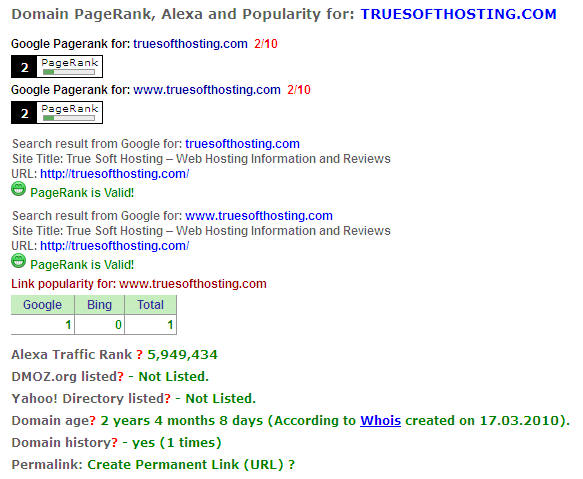This screenshot has height=479, width=583.
Task: Click the Google column header in popularity table
Action: (42, 305)
